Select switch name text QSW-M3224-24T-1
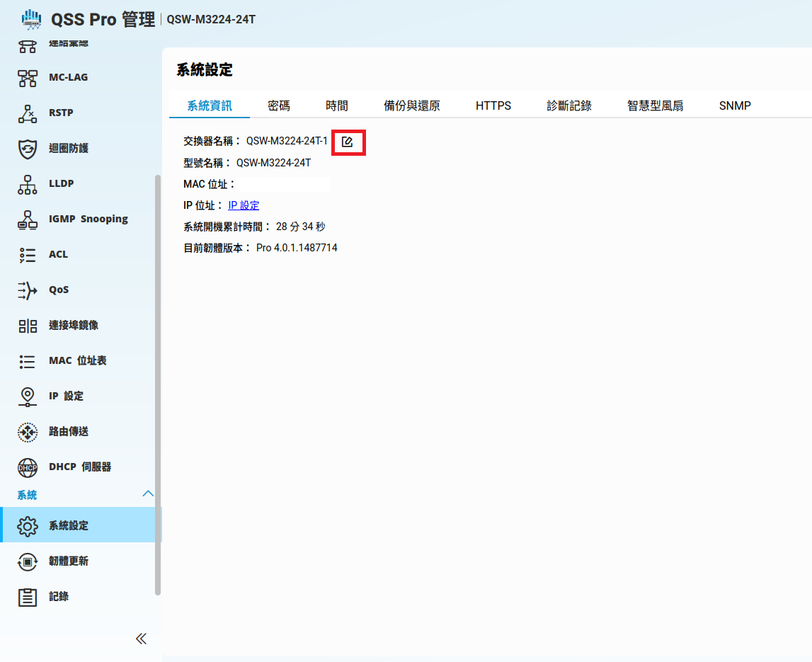 pos(287,141)
